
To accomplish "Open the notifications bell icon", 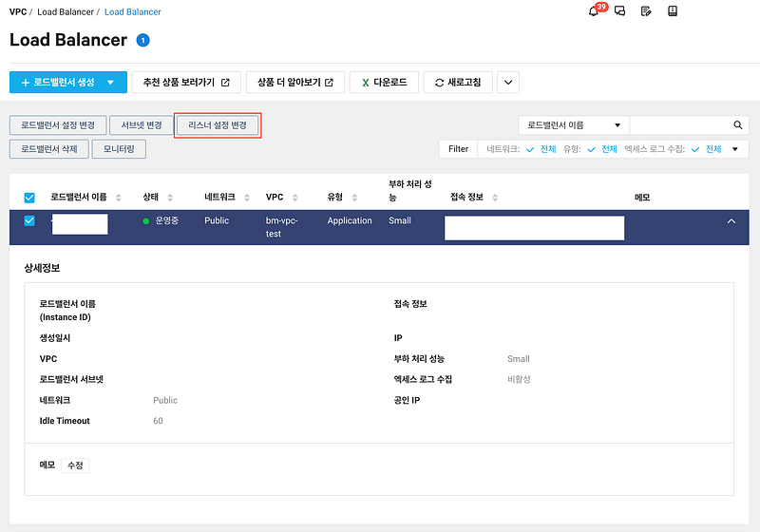I will [593, 11].
